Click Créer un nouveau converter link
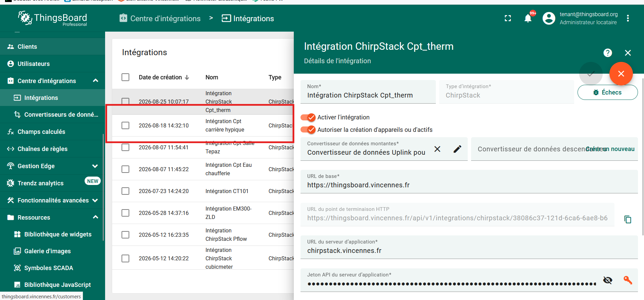Viewport: 644px width, 300px height. click(610, 149)
